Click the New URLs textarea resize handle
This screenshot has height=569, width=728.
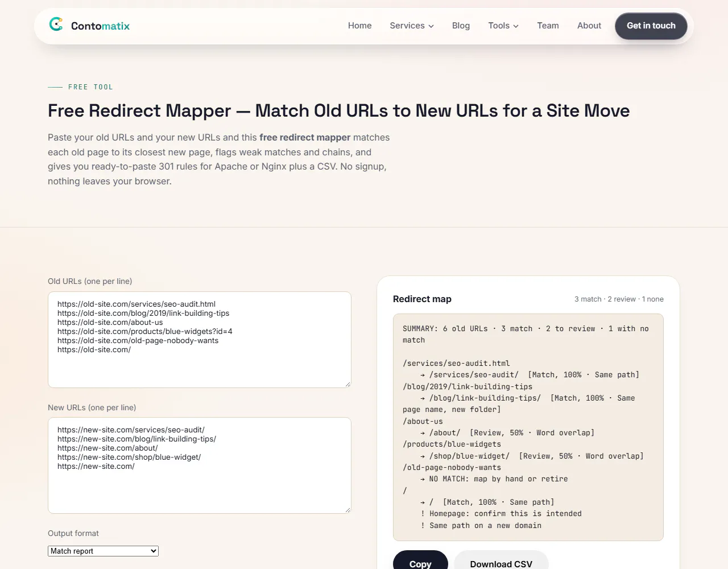(348, 510)
